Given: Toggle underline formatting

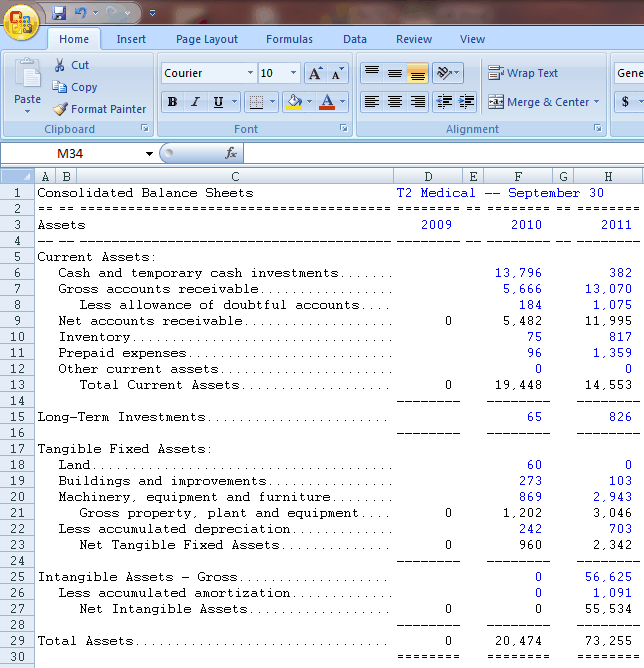Looking at the screenshot, I should 218,102.
